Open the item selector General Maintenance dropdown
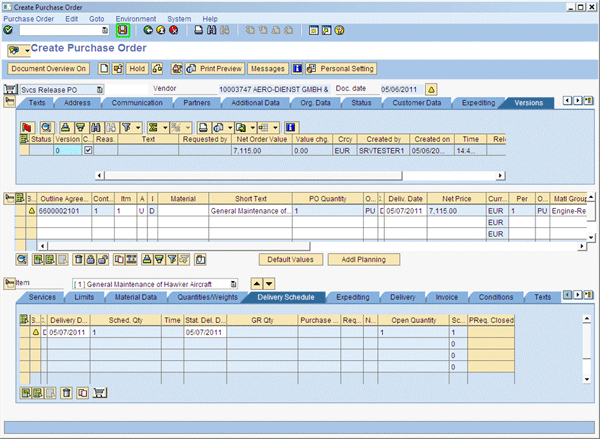The height and width of the screenshot is (439, 600). (234, 284)
